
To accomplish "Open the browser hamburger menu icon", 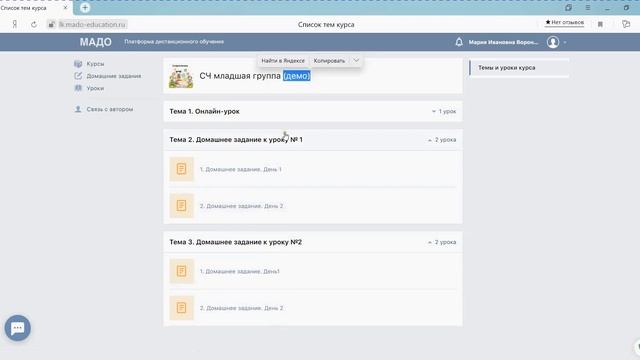I will click(588, 8).
